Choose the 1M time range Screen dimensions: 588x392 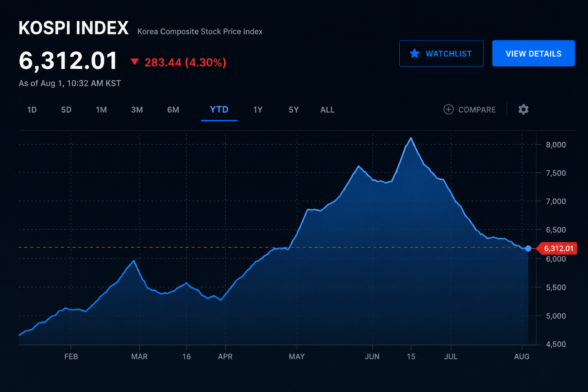[x=101, y=110]
